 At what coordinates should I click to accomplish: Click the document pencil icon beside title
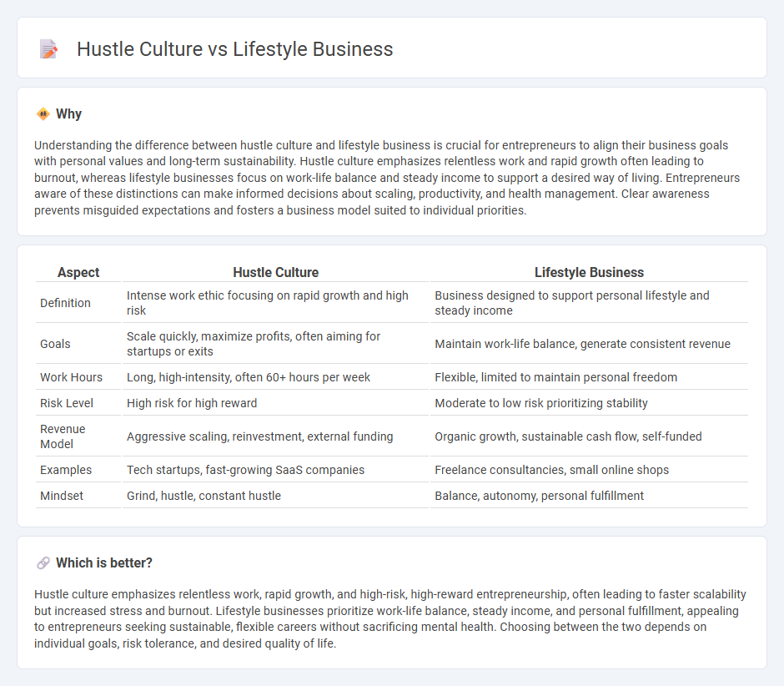[x=48, y=49]
